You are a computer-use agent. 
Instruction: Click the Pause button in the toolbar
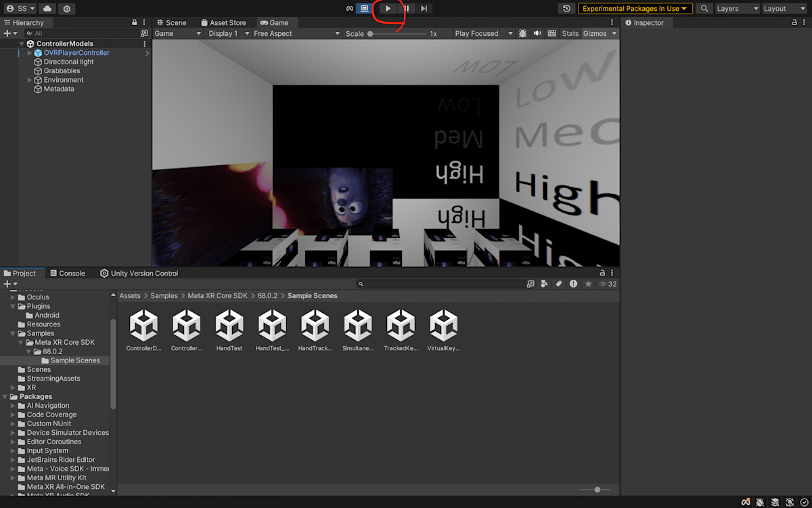click(x=406, y=9)
